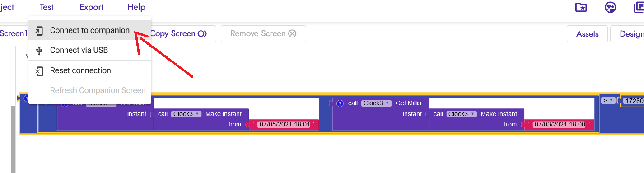This screenshot has width=644, height=173.
Task: Click the Copy Screen button
Action: (178, 34)
